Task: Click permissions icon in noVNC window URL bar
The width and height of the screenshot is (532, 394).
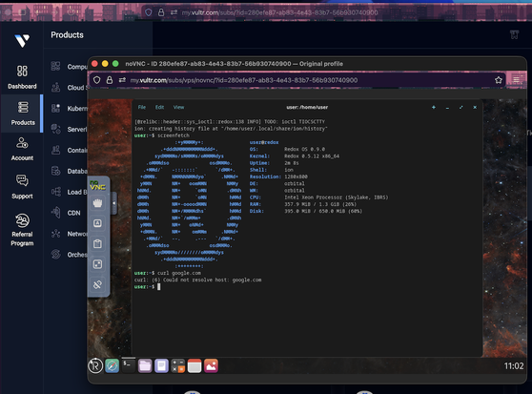Action: coord(122,80)
